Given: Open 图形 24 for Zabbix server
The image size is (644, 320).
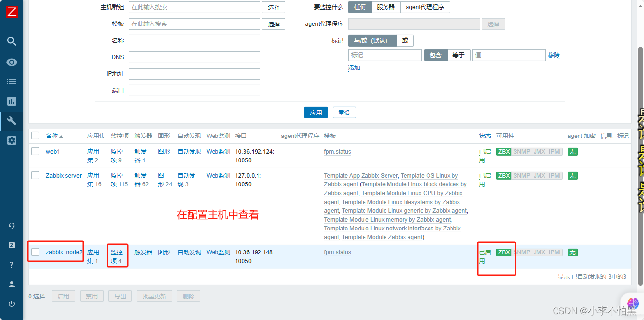Looking at the screenshot, I should [x=165, y=180].
